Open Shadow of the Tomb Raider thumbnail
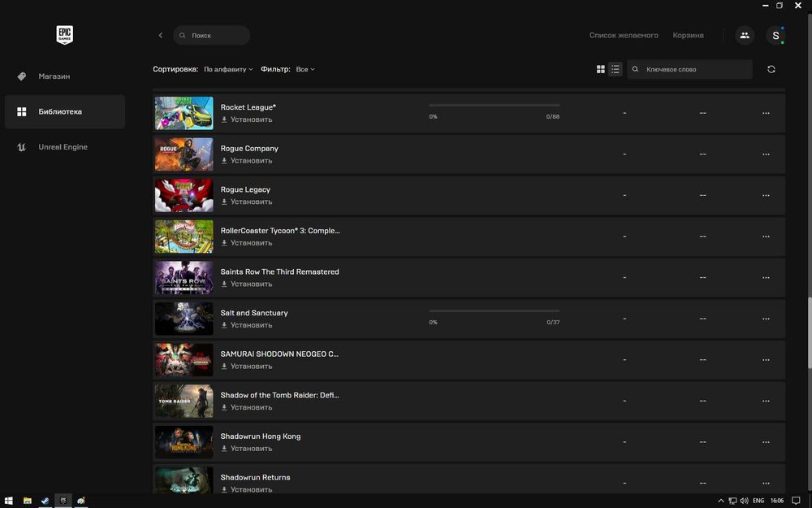 [x=184, y=401]
